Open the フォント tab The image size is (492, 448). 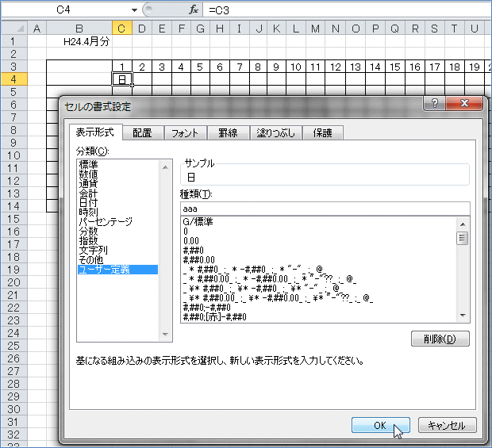pos(184,133)
